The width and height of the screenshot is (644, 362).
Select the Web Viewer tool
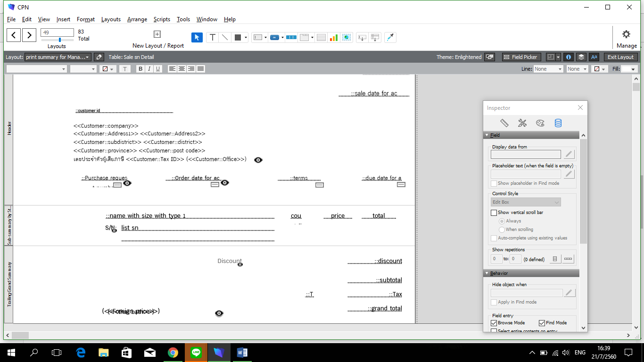[347, 37]
